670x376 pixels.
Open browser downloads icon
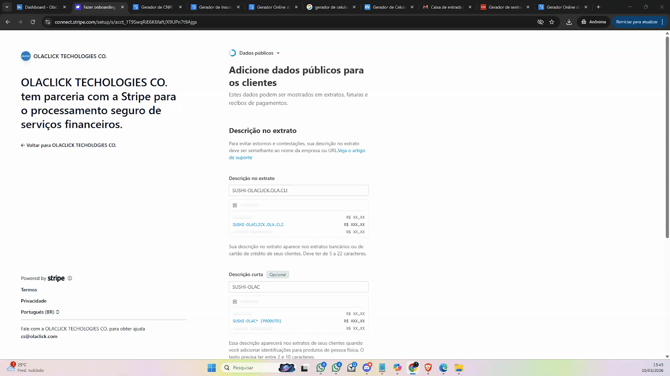[x=569, y=22]
